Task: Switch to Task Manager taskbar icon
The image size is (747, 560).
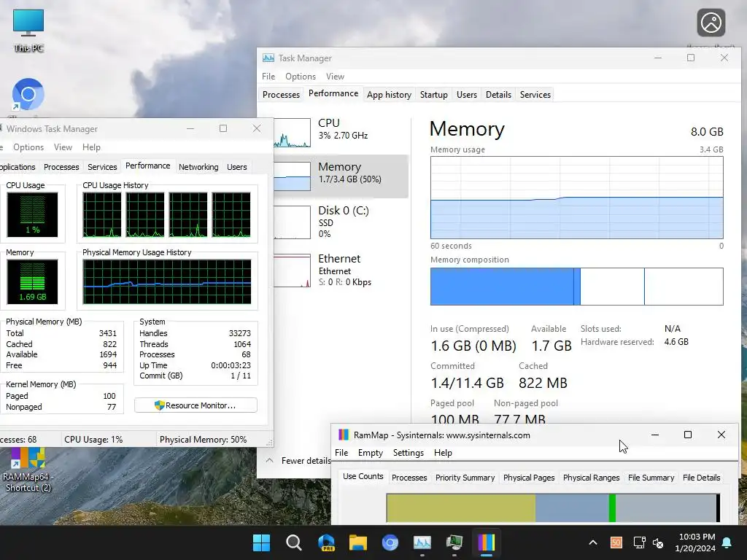Action: (422, 542)
